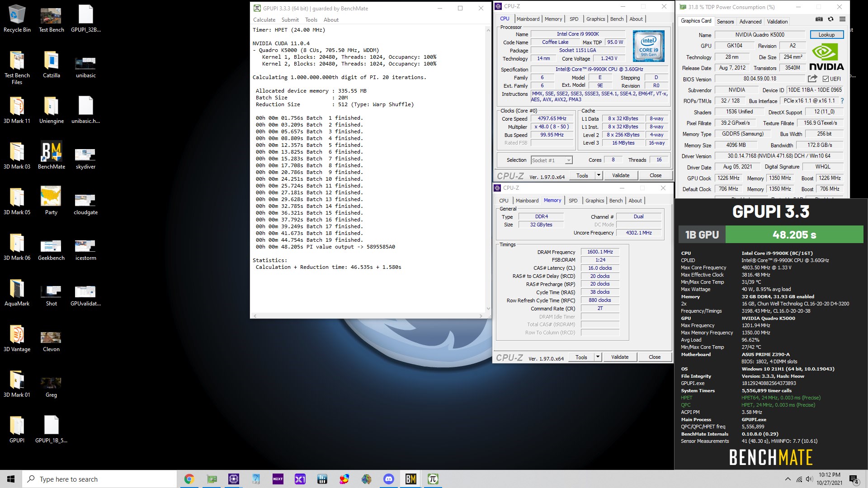
Task: Open the notification center icon
Action: (x=854, y=479)
